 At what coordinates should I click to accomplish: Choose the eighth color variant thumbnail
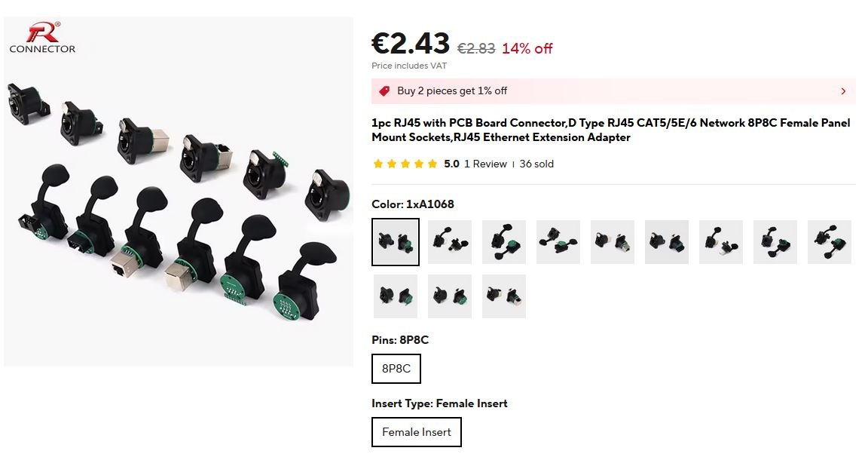(x=775, y=242)
